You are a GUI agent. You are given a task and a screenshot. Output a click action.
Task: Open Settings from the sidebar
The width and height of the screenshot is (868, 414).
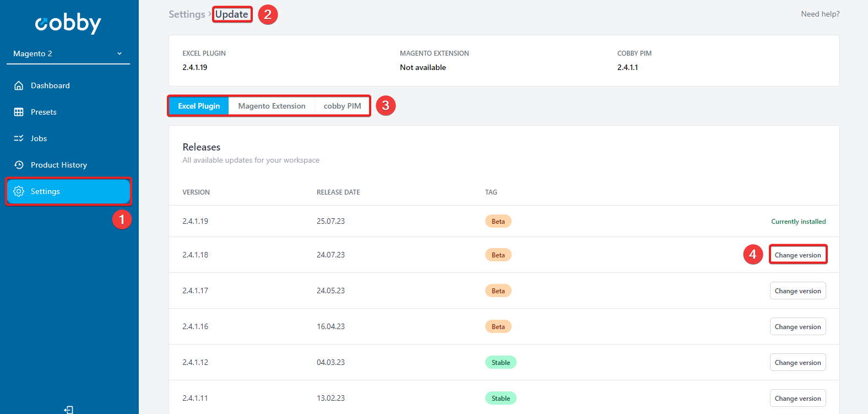pos(68,191)
